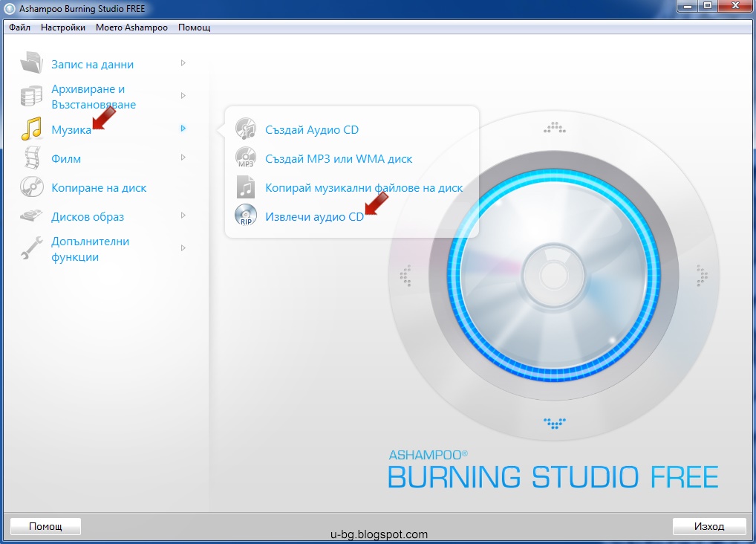Click the audio CD icon beside Създай Аудио CD
Screen dimensions: 756x544
[x=246, y=129]
